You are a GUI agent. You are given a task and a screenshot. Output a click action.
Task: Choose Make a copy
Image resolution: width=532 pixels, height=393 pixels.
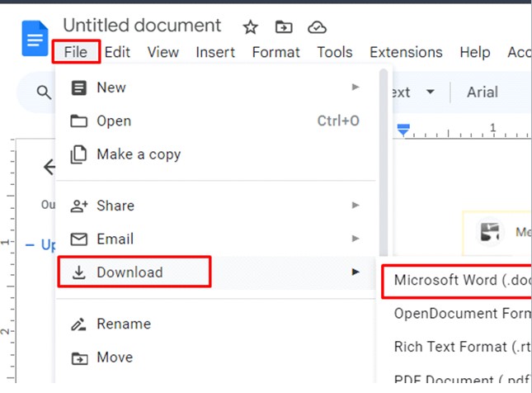point(215,154)
